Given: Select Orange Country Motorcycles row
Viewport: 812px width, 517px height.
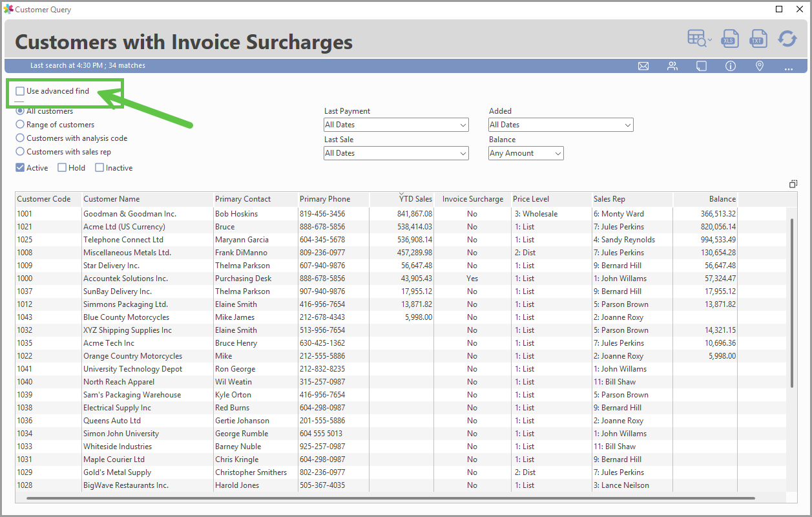Looking at the screenshot, I should point(401,356).
